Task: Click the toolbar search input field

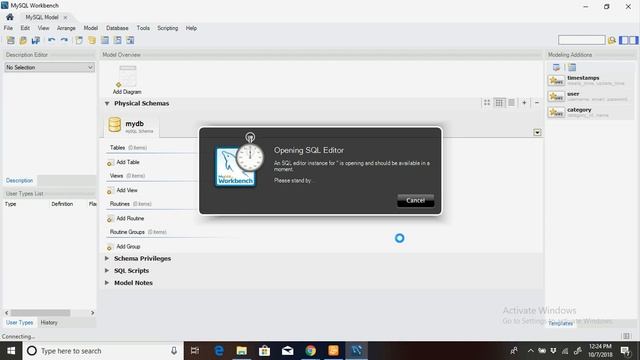Action: pyautogui.click(x=582, y=40)
